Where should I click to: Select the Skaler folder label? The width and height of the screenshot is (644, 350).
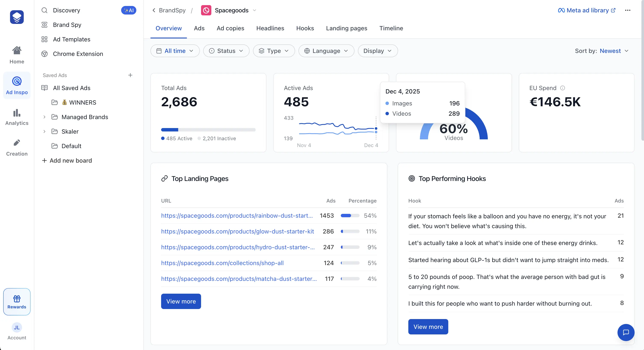click(70, 131)
